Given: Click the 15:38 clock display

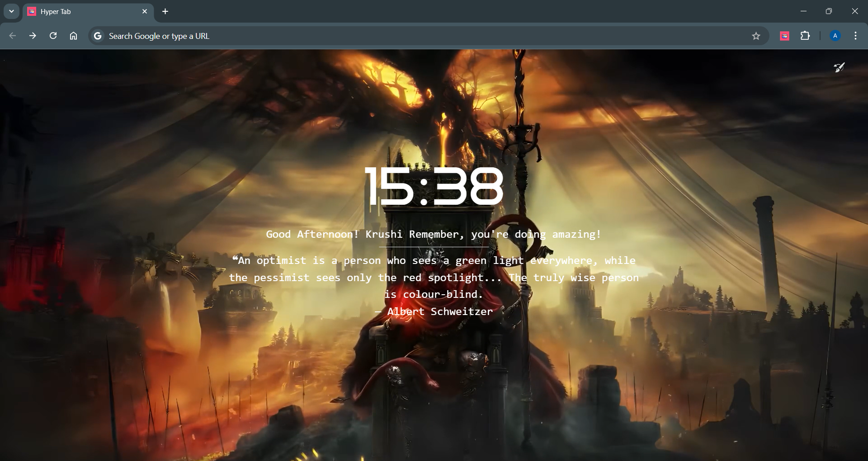Looking at the screenshot, I should 434,186.
